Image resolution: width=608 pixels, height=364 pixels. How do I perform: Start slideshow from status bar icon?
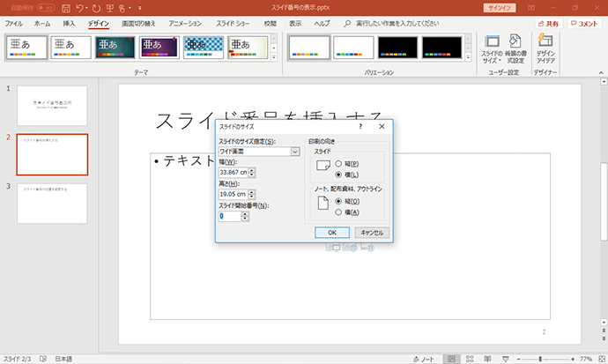(506, 359)
